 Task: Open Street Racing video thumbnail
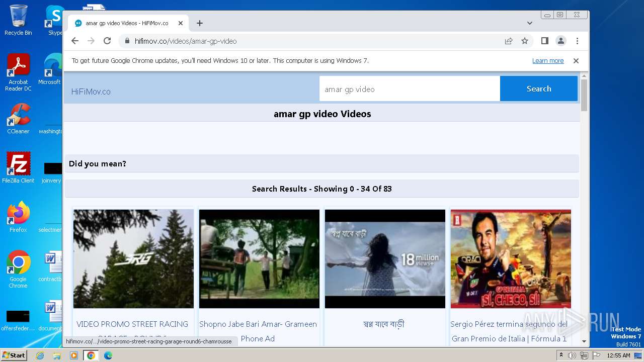[x=133, y=259]
